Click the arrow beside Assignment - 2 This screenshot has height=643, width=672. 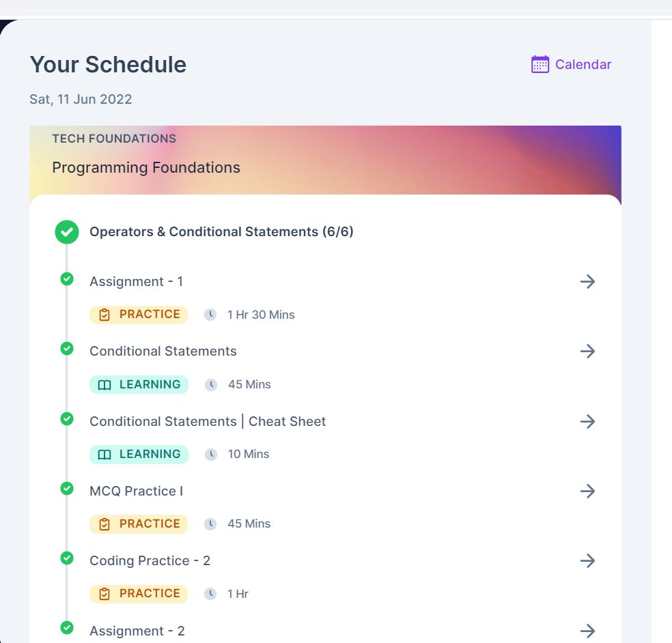(587, 631)
